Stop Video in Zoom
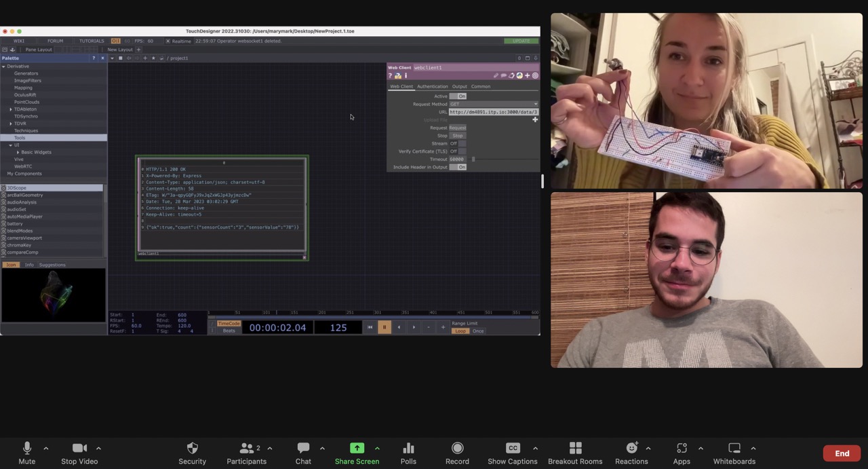868x469 pixels. click(79, 453)
